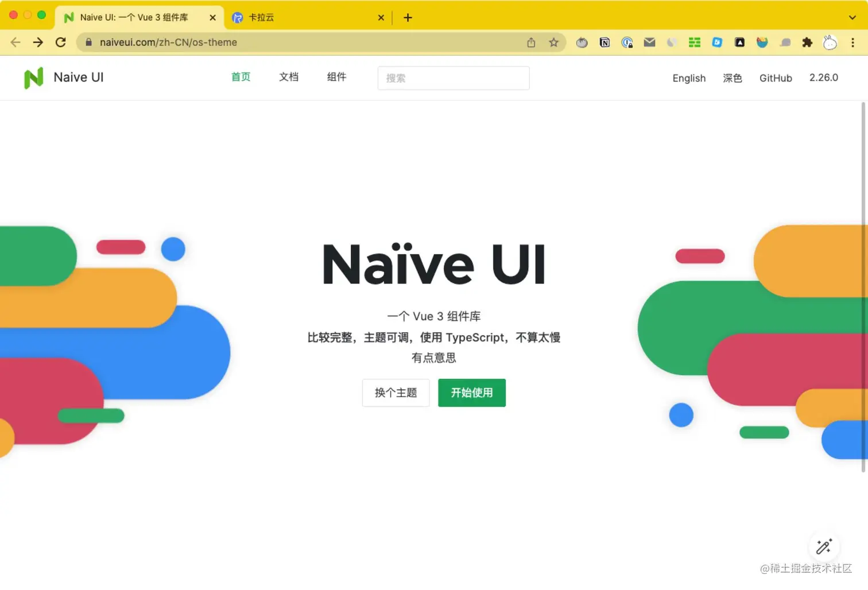Click the '一个 Vue 3 组件库' subtitle
Image resolution: width=868 pixels, height=590 pixels.
[434, 316]
